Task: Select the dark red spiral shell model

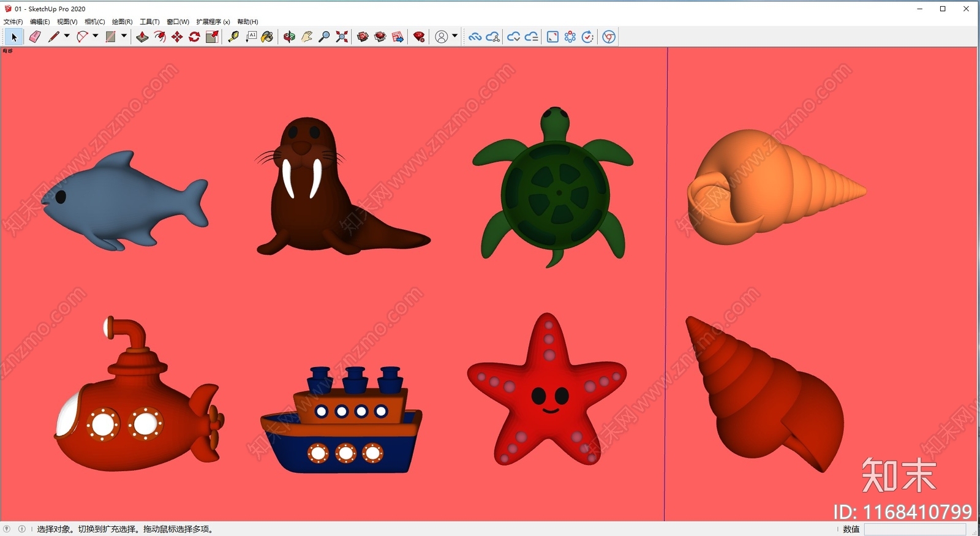Action: tap(766, 395)
